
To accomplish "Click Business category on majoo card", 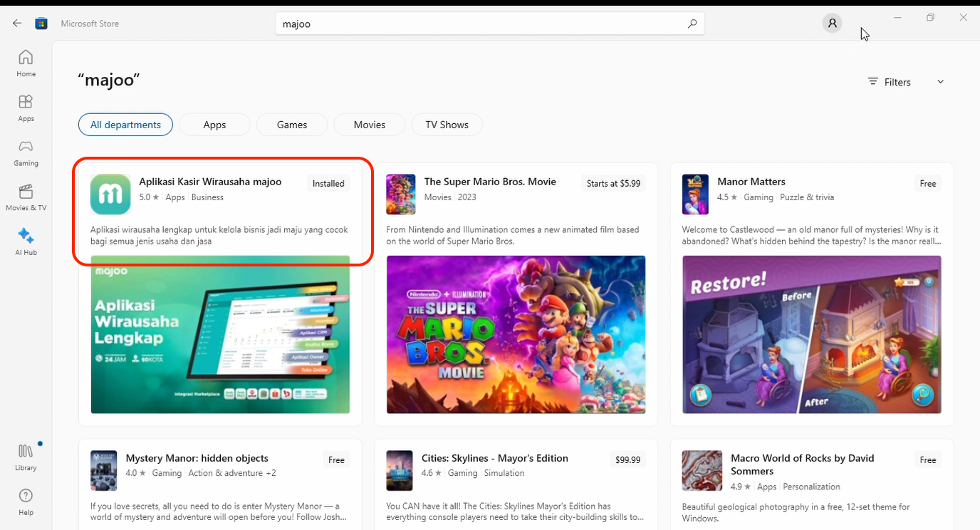I will click(x=207, y=197).
